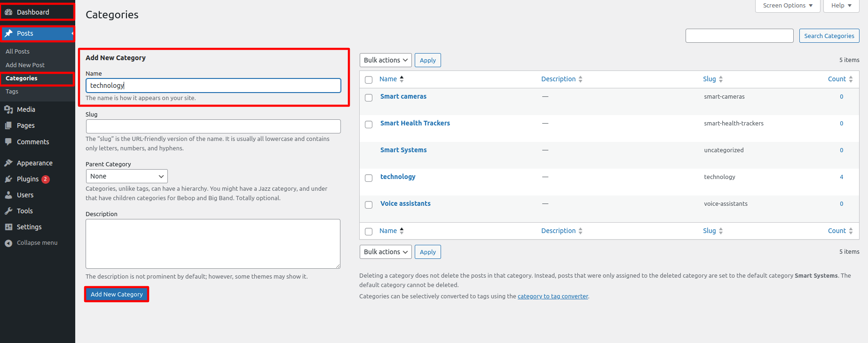Toggle the select-all checkbox in table header
The image size is (868, 343).
click(x=369, y=80)
